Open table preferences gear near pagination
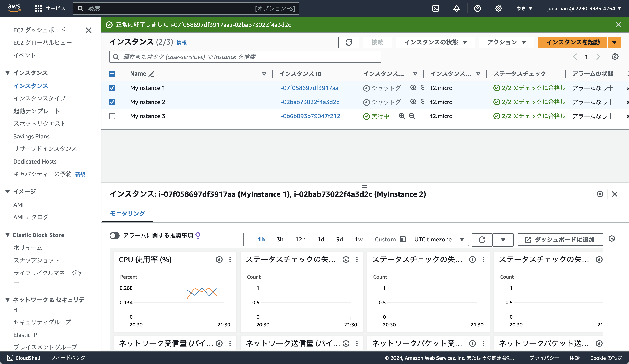629x364 pixels. [615, 57]
